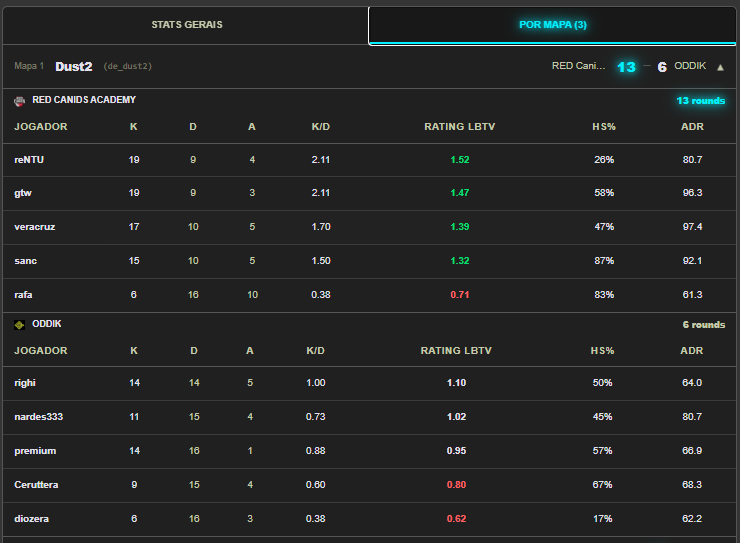
Task: Click premium's rating 0.95
Action: (x=456, y=451)
